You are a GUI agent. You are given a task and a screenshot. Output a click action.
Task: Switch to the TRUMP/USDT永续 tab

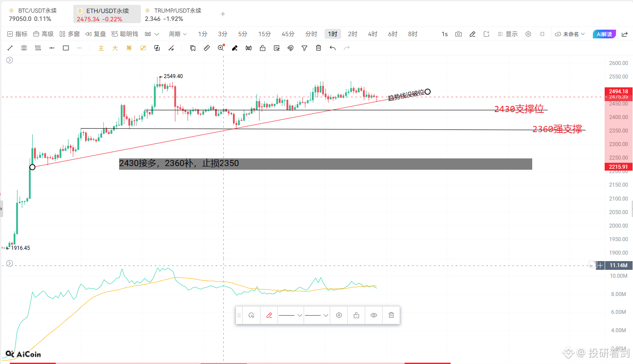point(175,14)
